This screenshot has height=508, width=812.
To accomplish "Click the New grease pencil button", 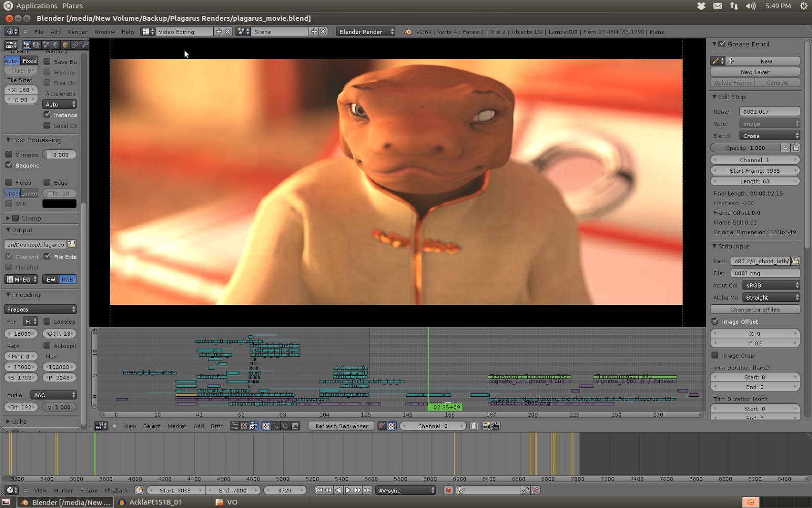I will [x=766, y=61].
